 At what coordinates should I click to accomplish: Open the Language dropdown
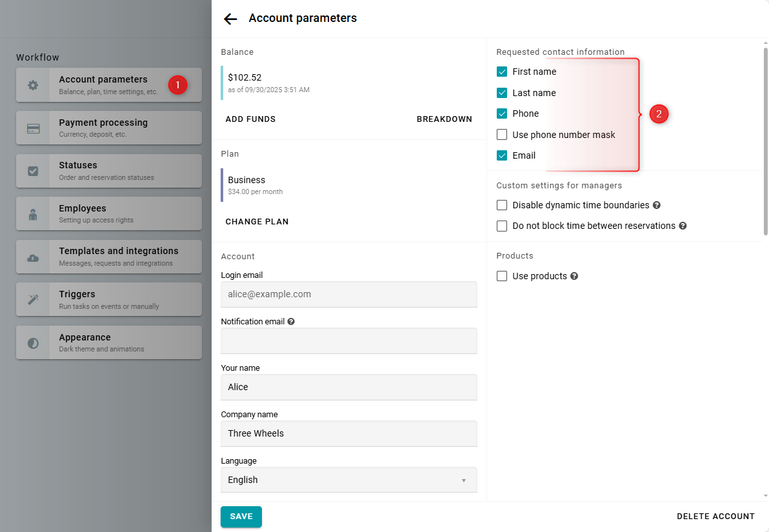348,480
